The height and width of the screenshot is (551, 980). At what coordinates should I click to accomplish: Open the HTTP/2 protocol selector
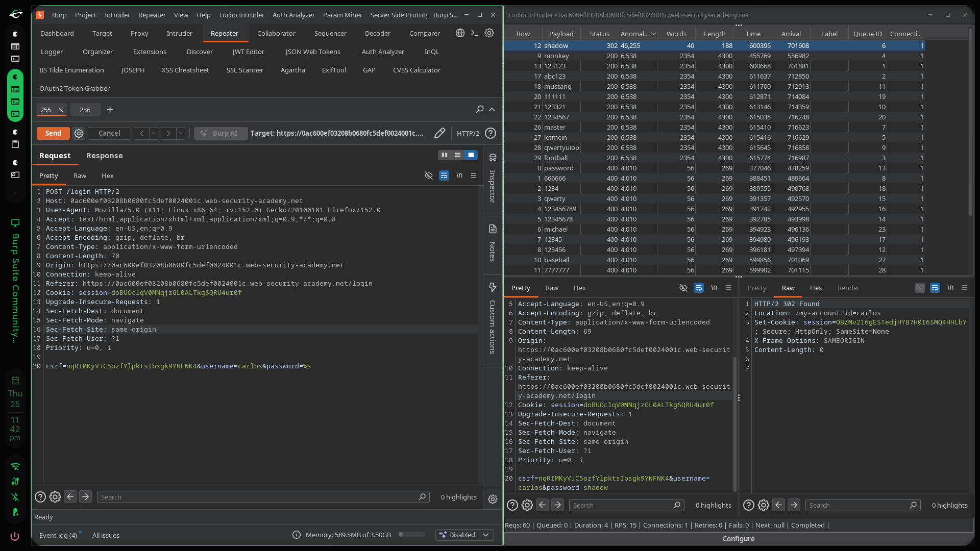(x=468, y=133)
